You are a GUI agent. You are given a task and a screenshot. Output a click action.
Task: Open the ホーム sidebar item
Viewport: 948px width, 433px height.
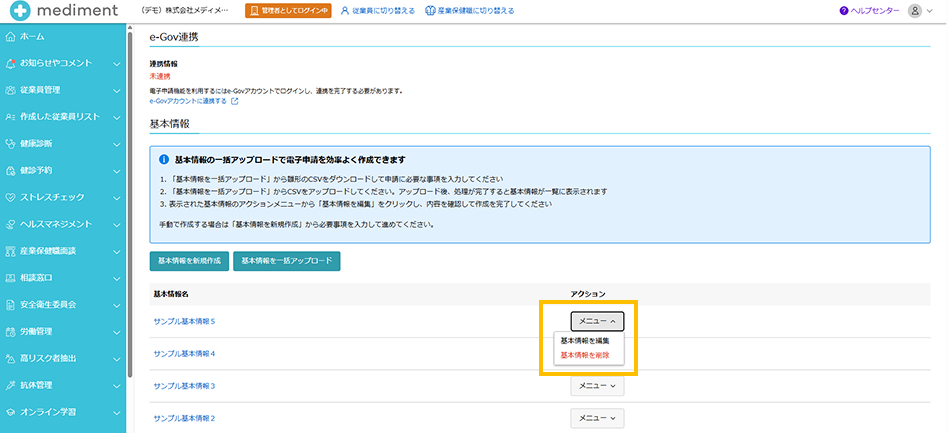coord(63,36)
